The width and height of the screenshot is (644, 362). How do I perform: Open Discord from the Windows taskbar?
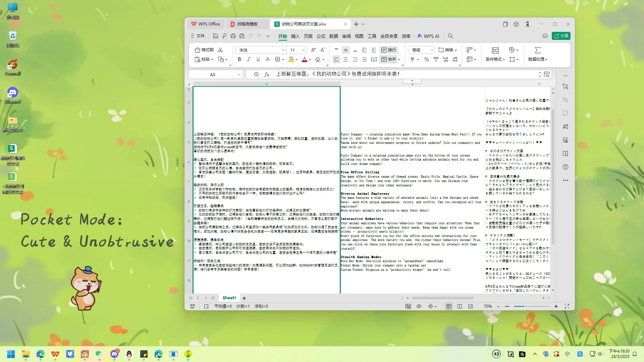point(114,354)
